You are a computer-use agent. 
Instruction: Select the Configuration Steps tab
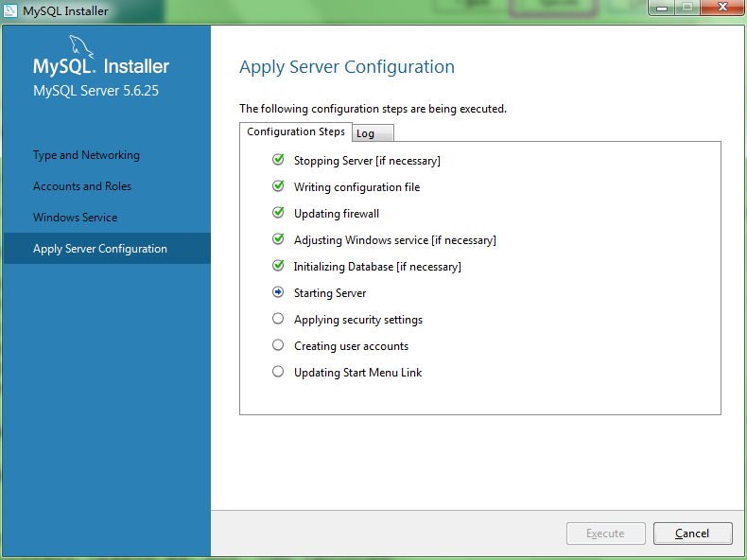295,131
